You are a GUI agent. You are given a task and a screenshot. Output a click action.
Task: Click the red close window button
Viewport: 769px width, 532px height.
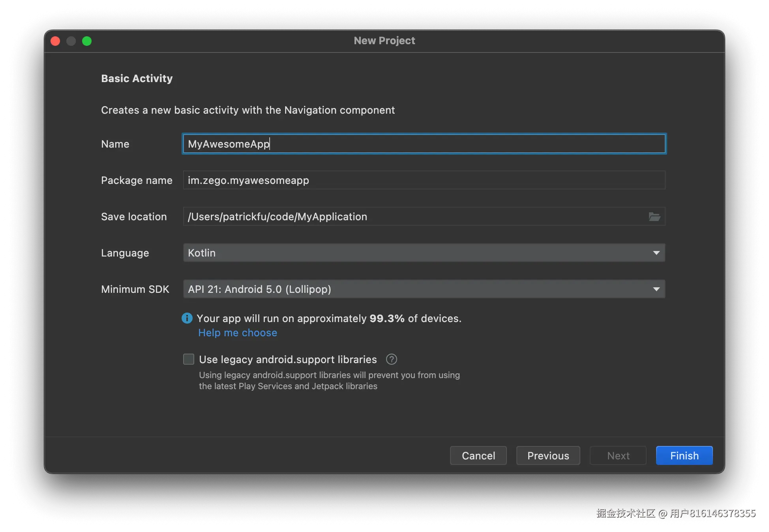click(x=55, y=41)
